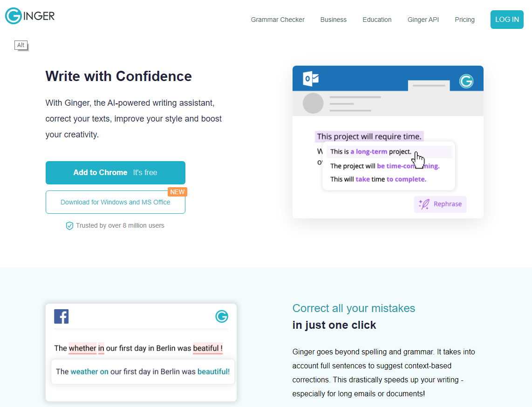
Task: Click the 'Write with Confidence' heading
Action: (119, 76)
